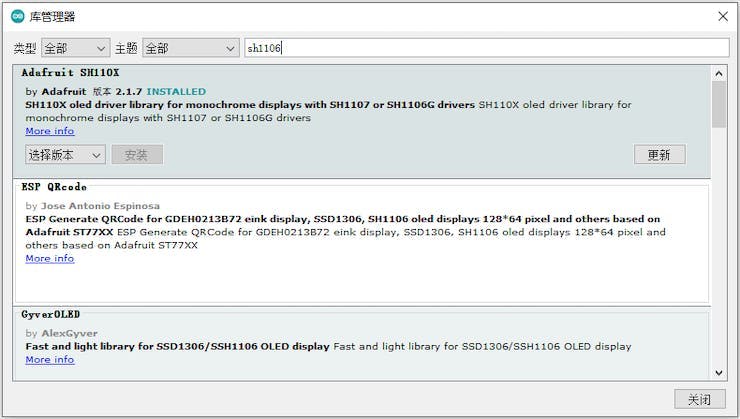Close the library manager window with X
The height and width of the screenshot is (419, 740).
coord(723,17)
